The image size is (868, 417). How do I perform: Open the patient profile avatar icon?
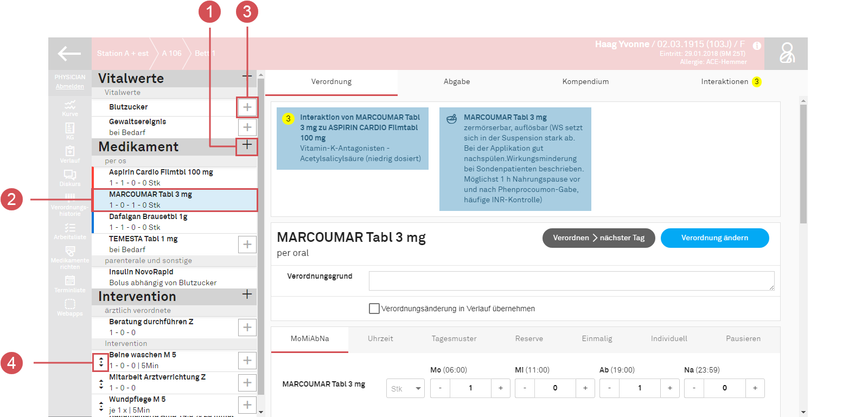pos(787,53)
